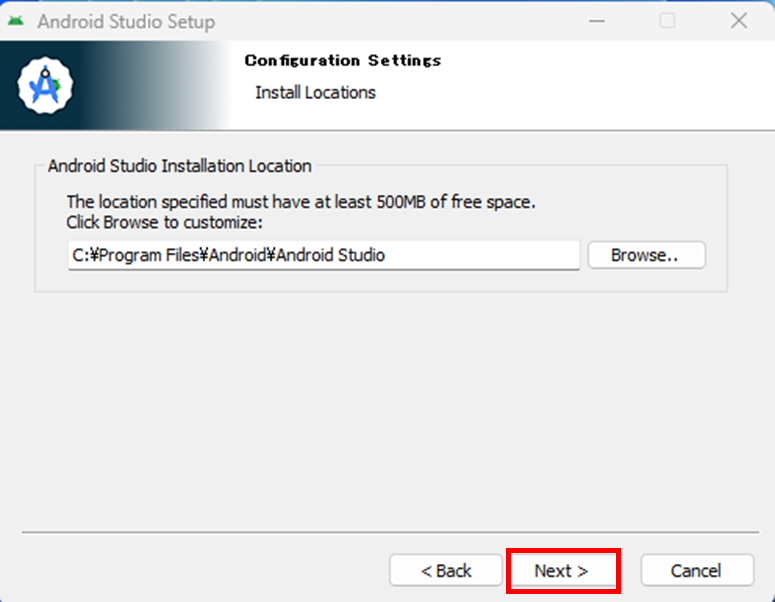Proceed with the Next > button
The width and height of the screenshot is (775, 602).
tap(561, 571)
